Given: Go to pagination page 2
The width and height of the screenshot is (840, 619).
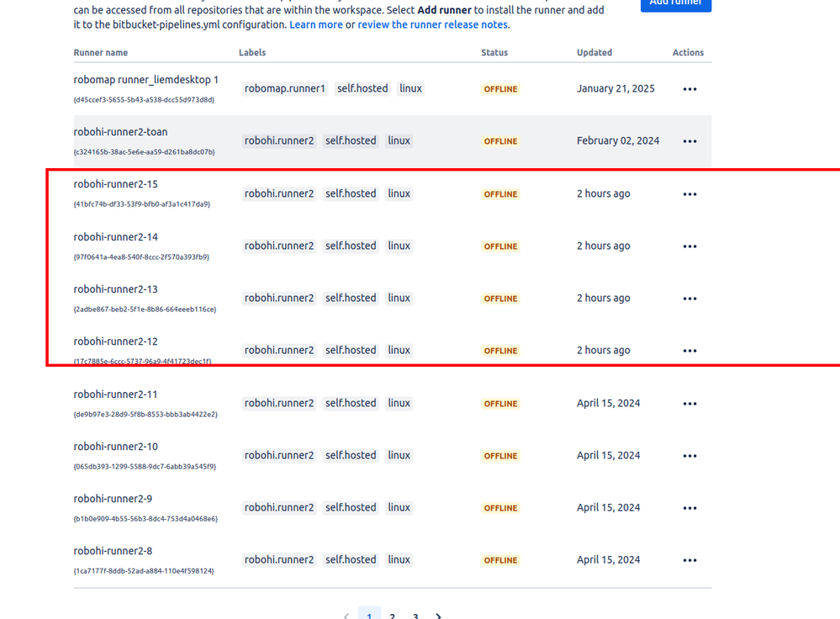Looking at the screenshot, I should tap(392, 616).
